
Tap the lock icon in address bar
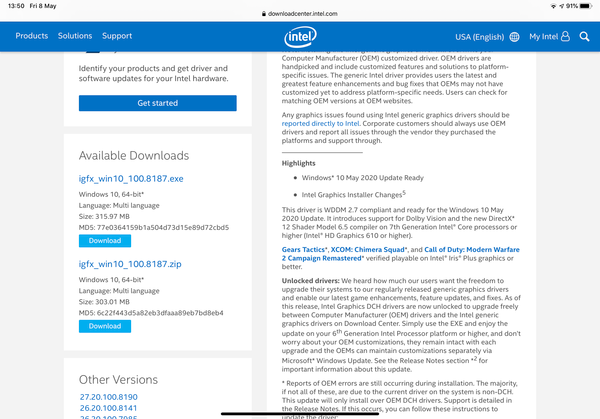click(264, 14)
